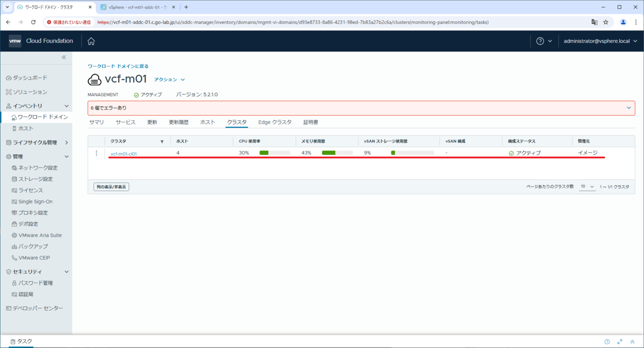
Task: Click the vmw logo
Action: coord(15,41)
